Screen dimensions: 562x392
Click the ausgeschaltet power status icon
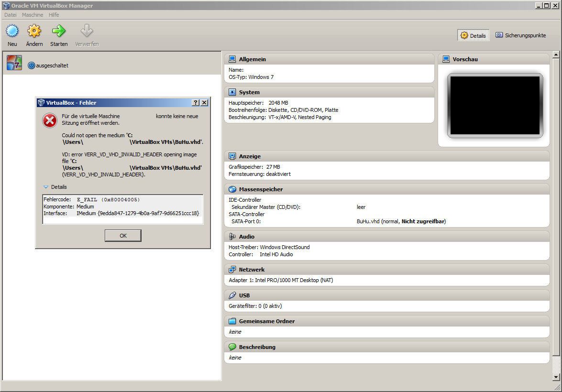click(31, 65)
